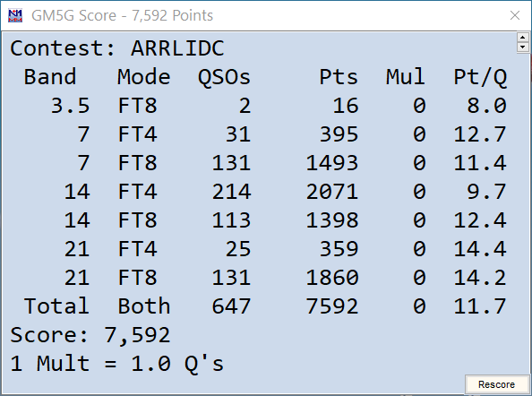Click the Pts column header
This screenshot has height=396, width=532.
point(339,77)
